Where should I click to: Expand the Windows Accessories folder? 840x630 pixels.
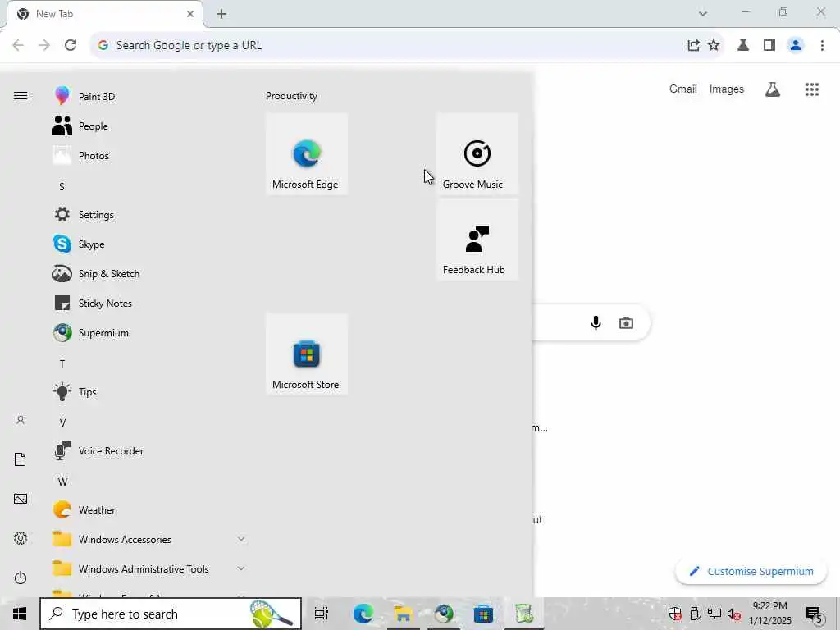tap(150, 540)
